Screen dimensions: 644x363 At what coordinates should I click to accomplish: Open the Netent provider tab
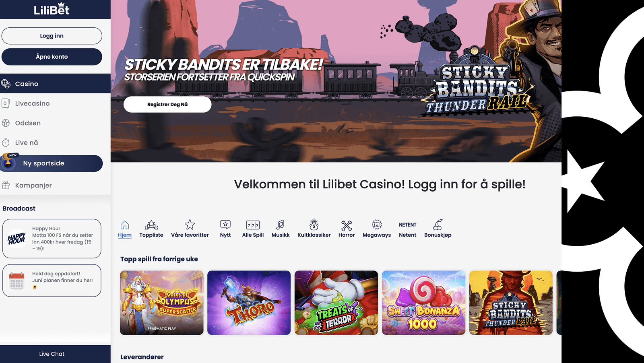(x=408, y=229)
